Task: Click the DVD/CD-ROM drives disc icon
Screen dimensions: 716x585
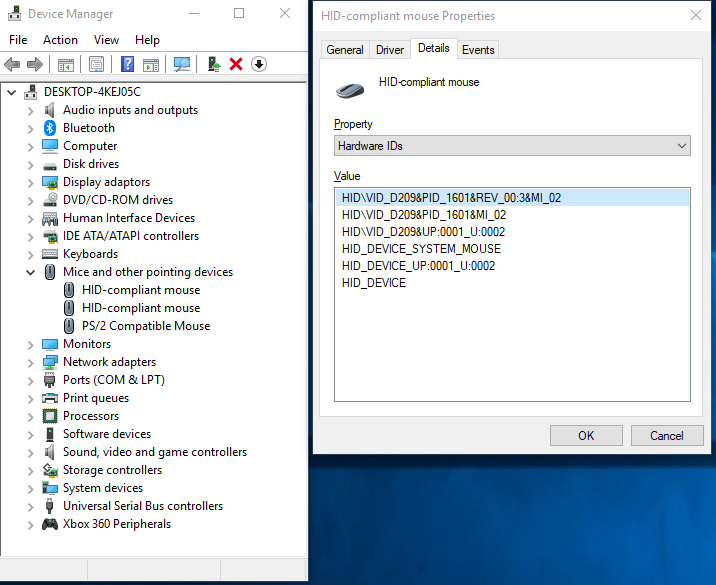Action: [x=50, y=200]
